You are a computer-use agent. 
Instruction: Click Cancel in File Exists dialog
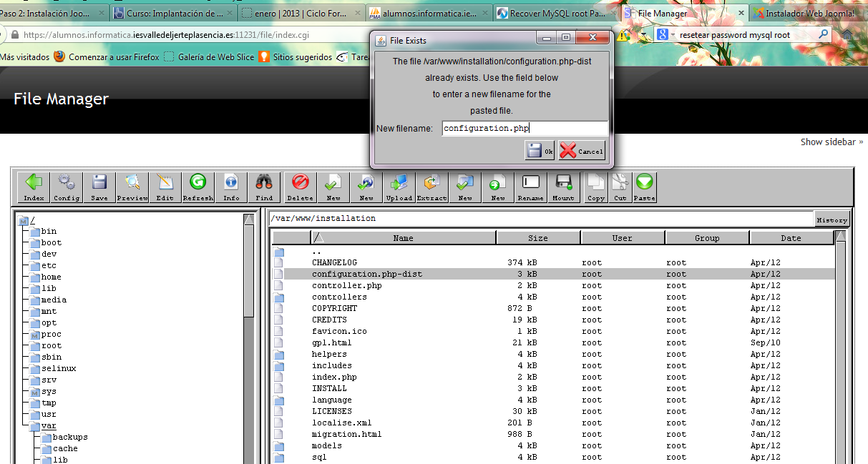(x=582, y=151)
